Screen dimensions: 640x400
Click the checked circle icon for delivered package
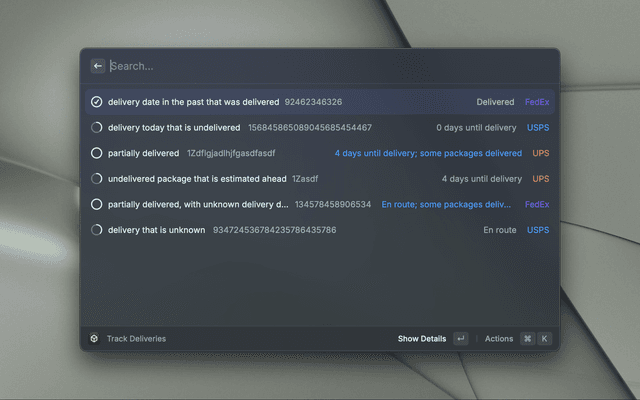(x=97, y=102)
